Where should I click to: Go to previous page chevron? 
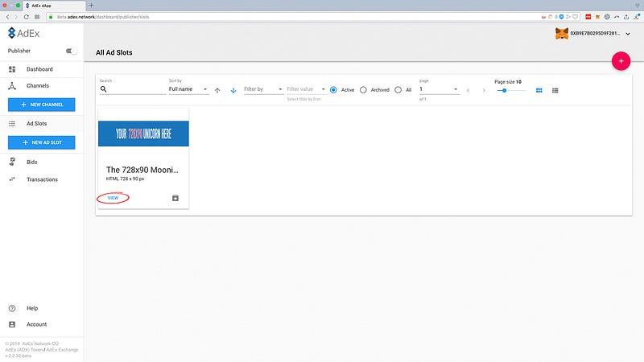[468, 90]
